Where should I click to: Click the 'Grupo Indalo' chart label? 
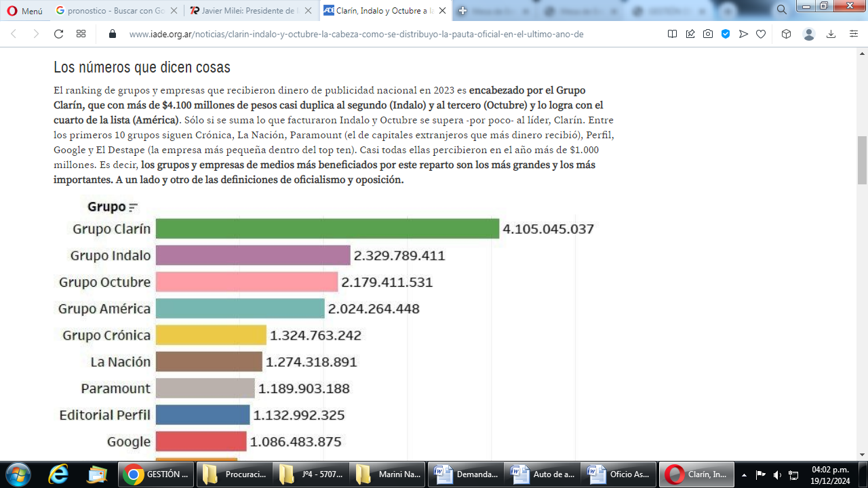pos(111,256)
